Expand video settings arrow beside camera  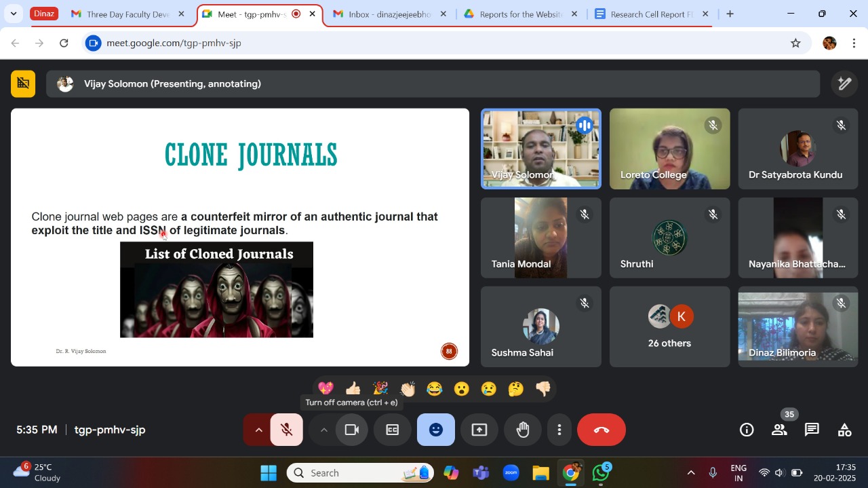click(323, 430)
